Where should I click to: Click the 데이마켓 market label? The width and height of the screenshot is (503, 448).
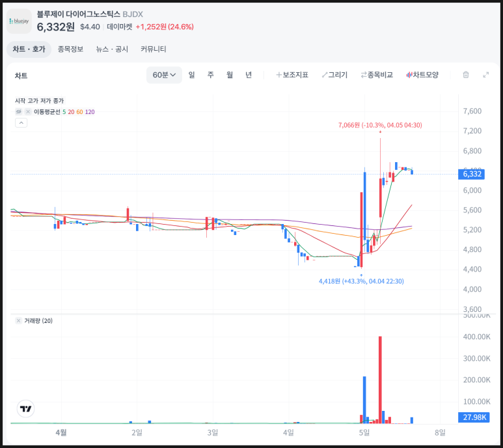(x=120, y=27)
